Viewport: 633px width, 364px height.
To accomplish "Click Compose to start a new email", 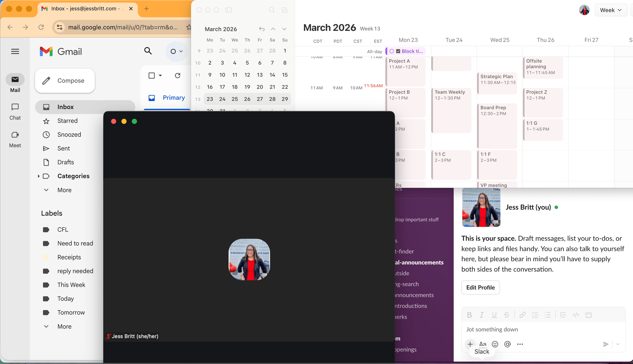I will (65, 81).
